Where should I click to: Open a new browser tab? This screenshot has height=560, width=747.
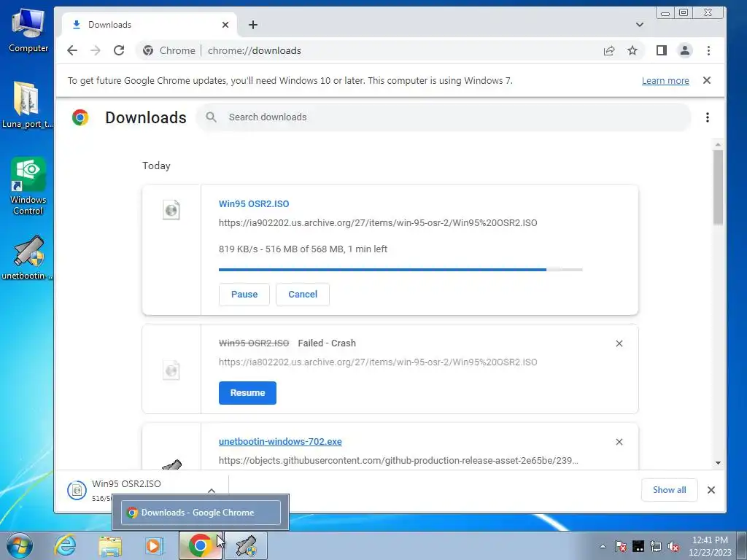click(x=253, y=25)
